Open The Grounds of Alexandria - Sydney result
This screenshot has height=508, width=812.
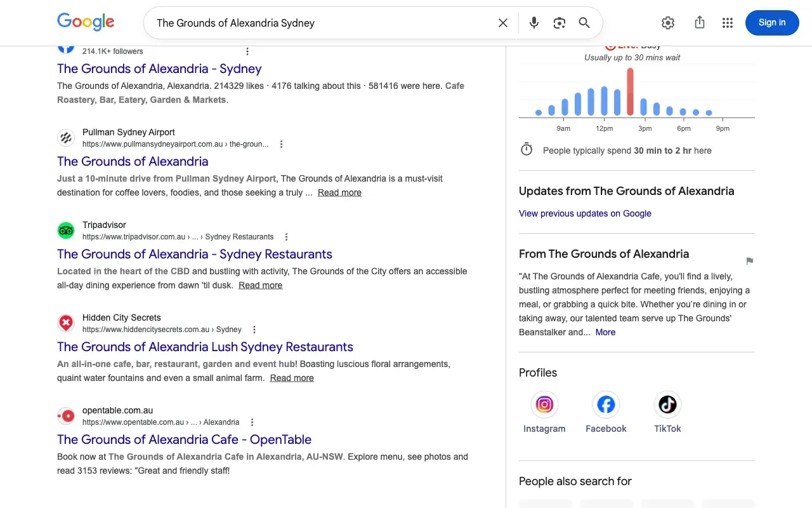point(159,69)
